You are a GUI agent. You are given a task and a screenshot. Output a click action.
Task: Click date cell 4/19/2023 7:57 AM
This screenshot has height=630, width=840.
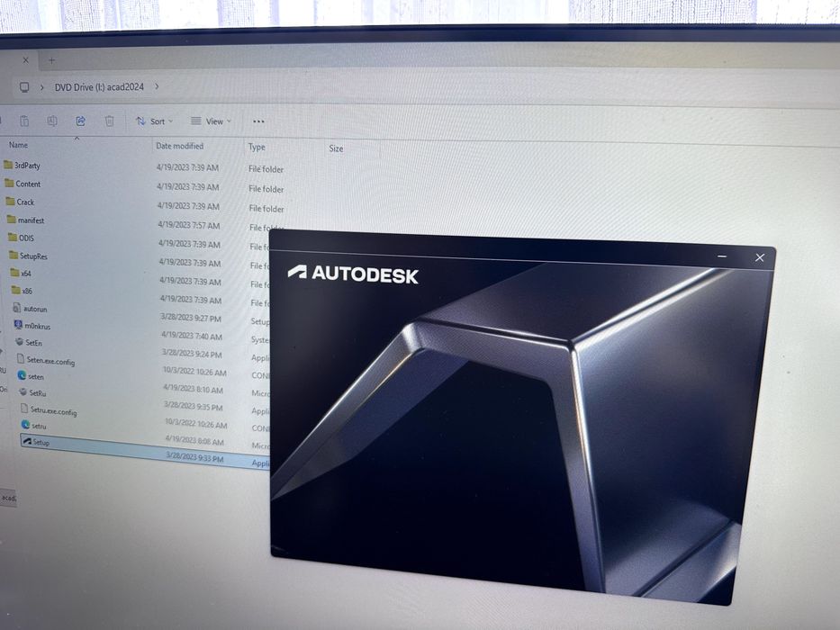click(x=188, y=226)
